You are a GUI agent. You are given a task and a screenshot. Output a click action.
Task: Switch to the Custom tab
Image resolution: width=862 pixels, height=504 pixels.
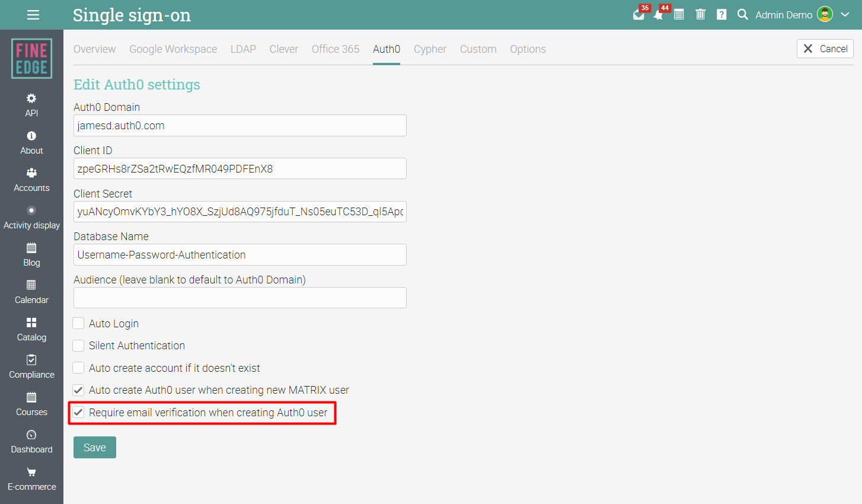(x=478, y=49)
